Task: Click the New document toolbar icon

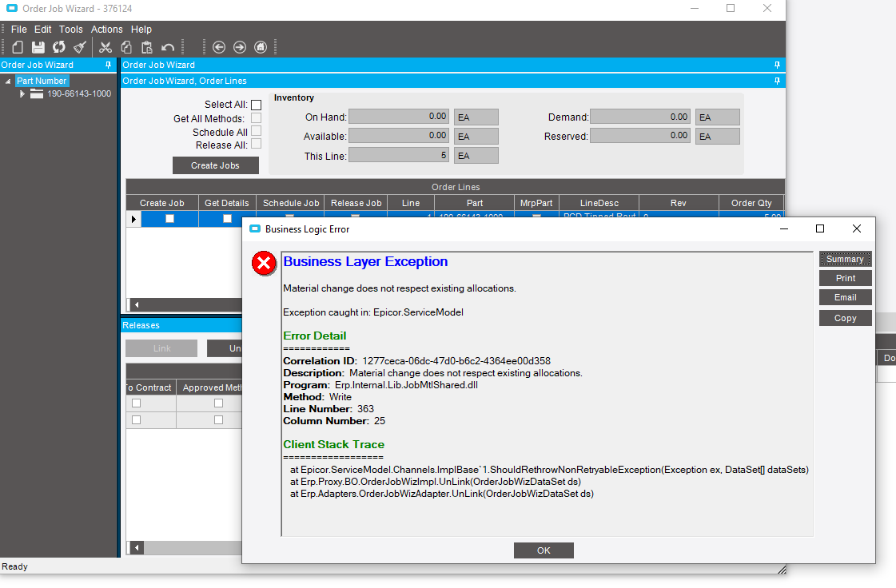Action: 18,47
